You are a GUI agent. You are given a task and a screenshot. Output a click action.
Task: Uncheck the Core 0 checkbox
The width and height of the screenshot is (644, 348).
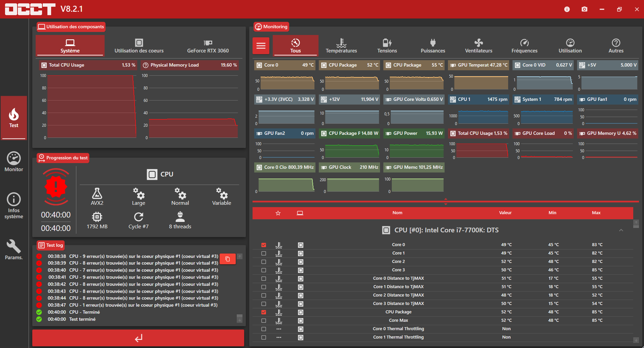coord(264,245)
